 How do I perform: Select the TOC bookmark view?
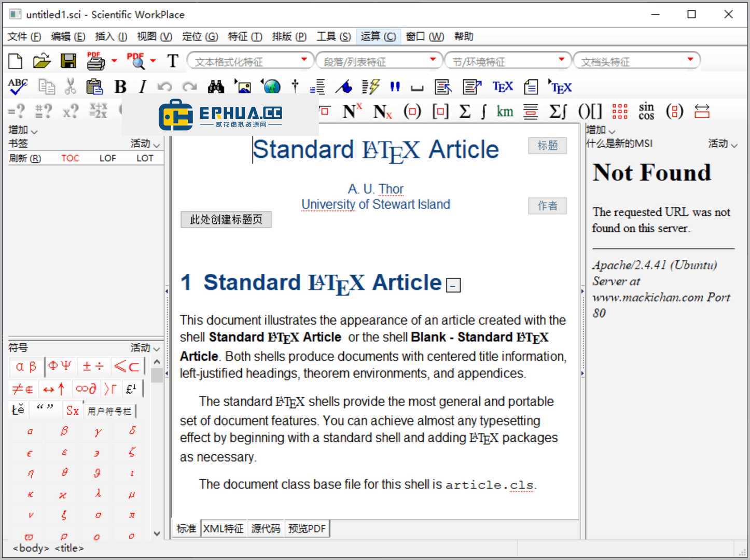[x=70, y=158]
